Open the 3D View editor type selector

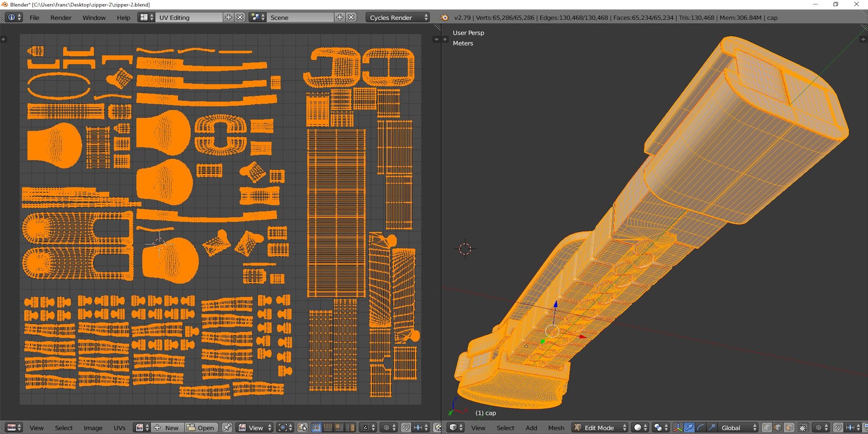pyautogui.click(x=456, y=427)
